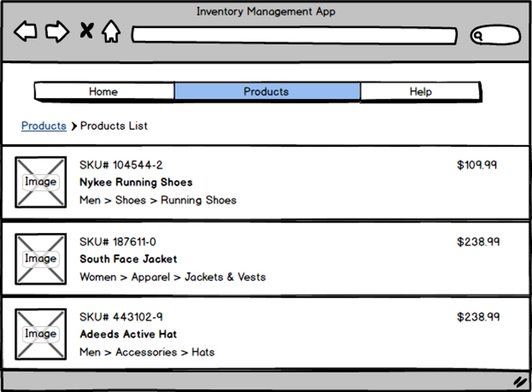Select the Products tab
The height and width of the screenshot is (392, 532).
coord(266,92)
